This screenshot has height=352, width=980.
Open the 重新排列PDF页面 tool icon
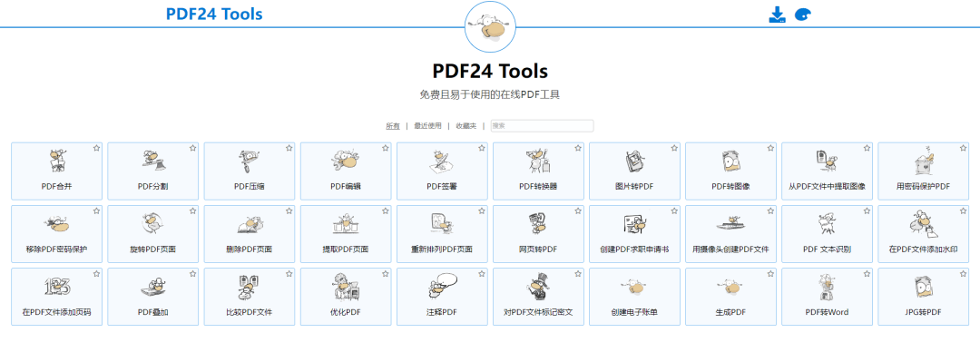[x=442, y=224]
